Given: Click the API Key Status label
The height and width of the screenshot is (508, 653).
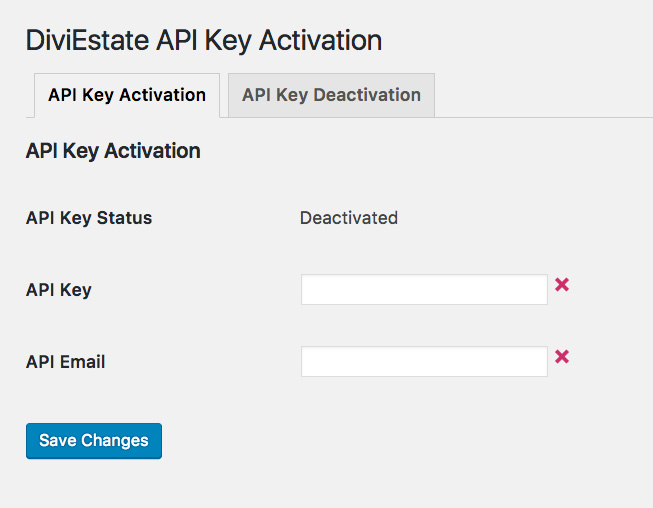Looking at the screenshot, I should click(89, 218).
